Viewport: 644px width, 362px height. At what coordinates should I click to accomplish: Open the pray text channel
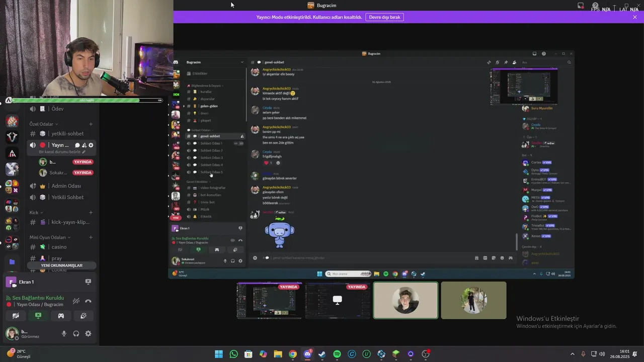click(x=61, y=258)
